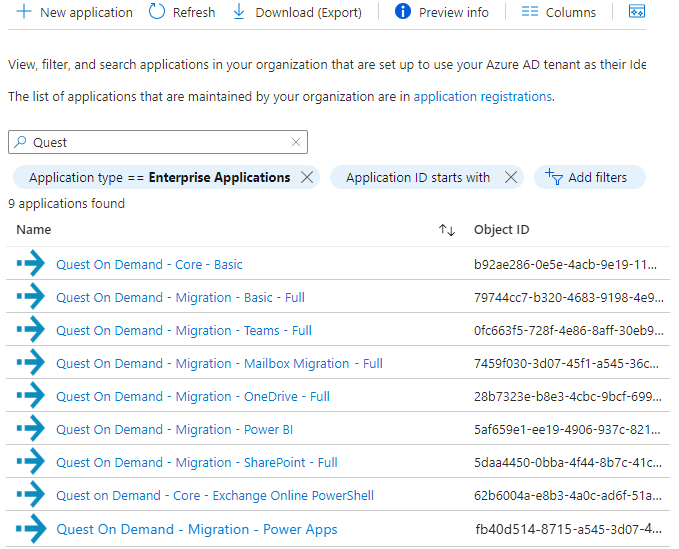This screenshot has height=549, width=679.
Task: Click the icon beside Migration - OneDrive - Full
Action: (31, 397)
